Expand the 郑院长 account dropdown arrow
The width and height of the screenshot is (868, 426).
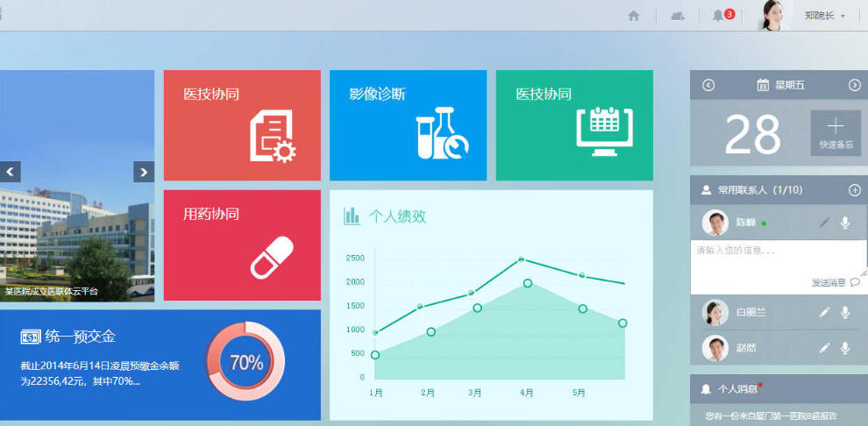pyautogui.click(x=843, y=17)
